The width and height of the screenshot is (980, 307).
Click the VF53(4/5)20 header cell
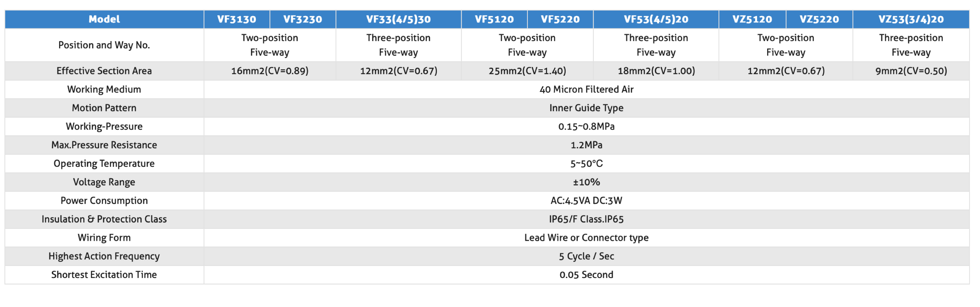(x=656, y=19)
